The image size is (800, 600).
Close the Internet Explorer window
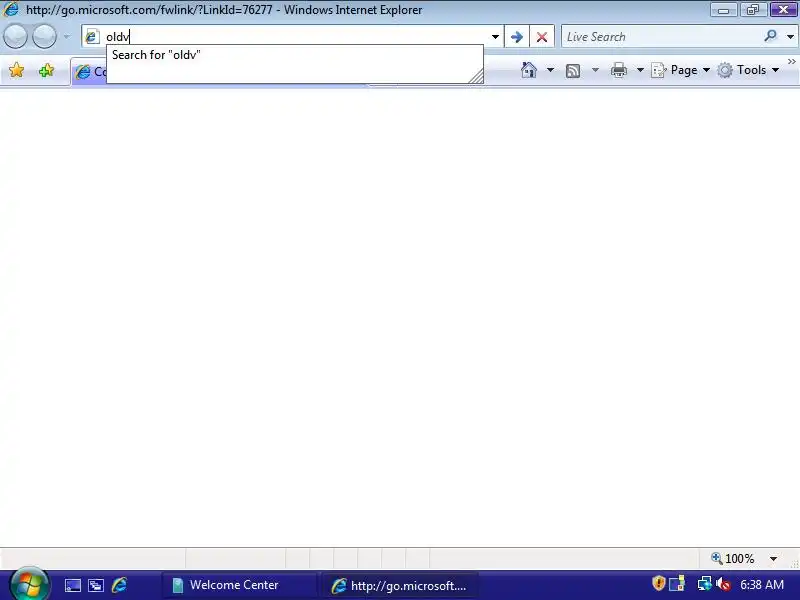pyautogui.click(x=782, y=10)
